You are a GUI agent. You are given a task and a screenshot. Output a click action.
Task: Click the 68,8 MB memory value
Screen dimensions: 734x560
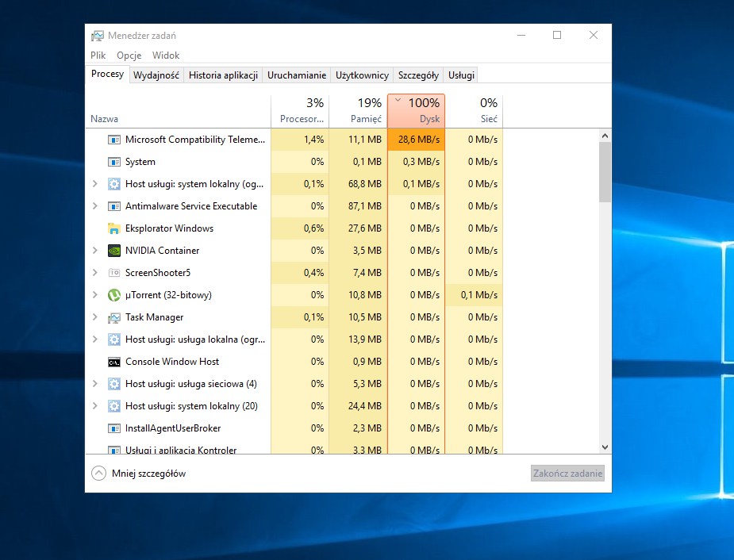(x=365, y=184)
